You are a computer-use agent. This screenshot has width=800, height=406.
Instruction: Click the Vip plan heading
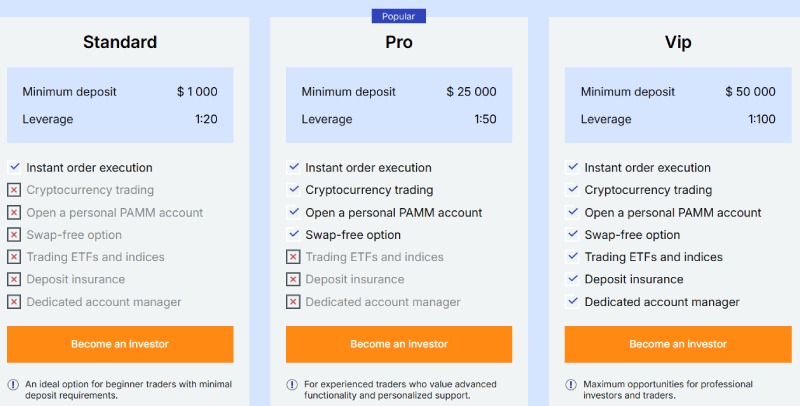[x=677, y=43]
